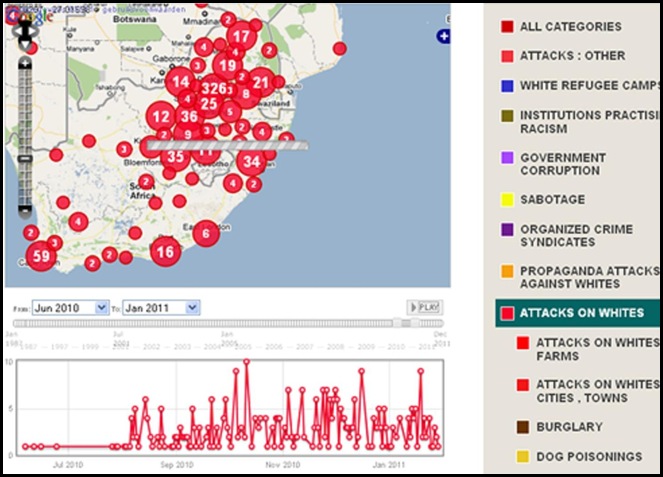Viewport: 663px width, 477px height.
Task: Click the yellow SABOTAGE color square
Action: [x=508, y=200]
